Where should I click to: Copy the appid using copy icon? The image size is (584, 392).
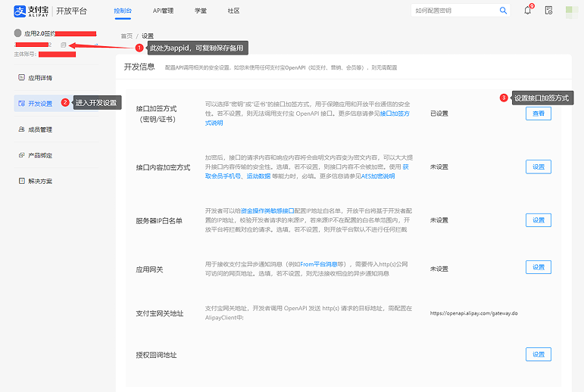(x=64, y=45)
